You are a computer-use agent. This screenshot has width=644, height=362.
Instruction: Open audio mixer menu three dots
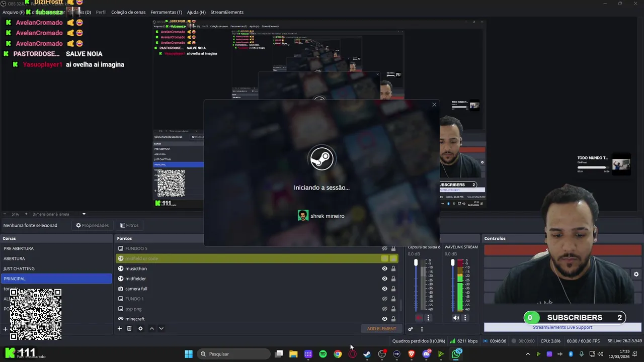[x=422, y=329]
